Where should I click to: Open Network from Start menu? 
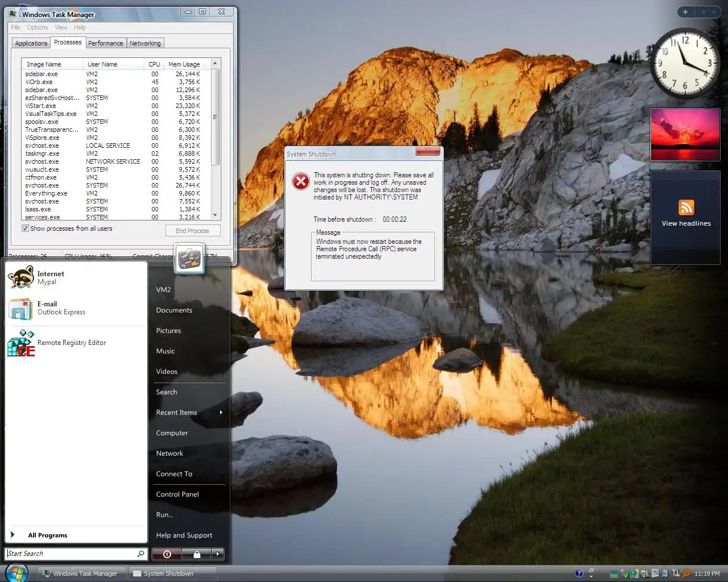coord(169,454)
